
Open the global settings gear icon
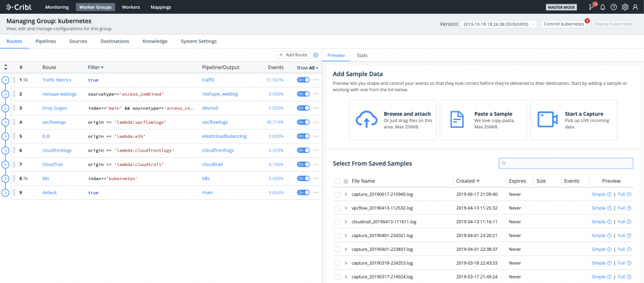tap(625, 7)
